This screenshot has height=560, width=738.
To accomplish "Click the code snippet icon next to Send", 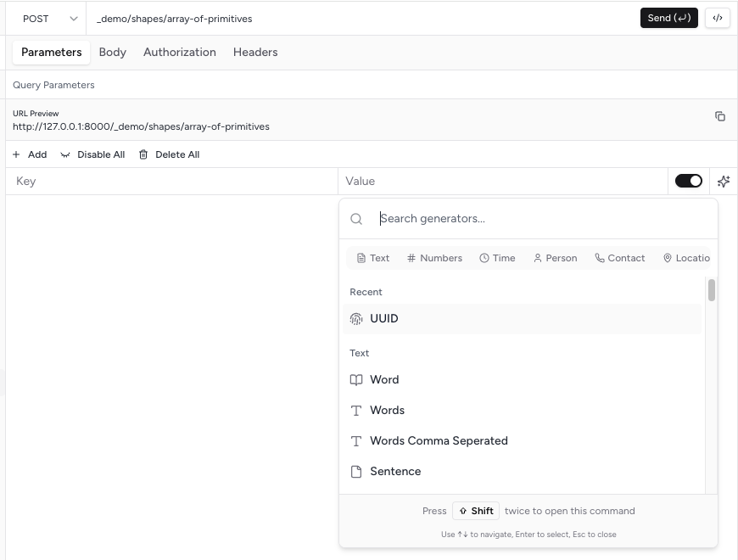I will [718, 18].
